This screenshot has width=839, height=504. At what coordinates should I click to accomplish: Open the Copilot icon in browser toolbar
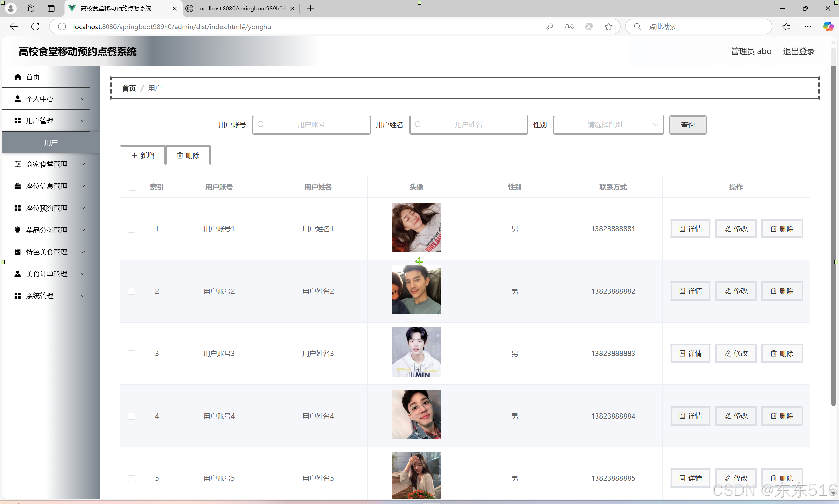click(x=828, y=27)
